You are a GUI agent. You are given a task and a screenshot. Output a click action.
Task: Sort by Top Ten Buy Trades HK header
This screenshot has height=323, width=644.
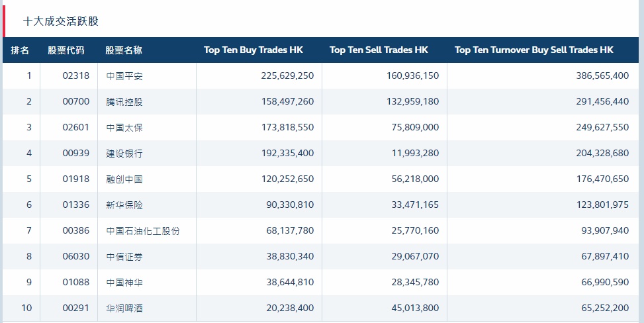[253, 50]
